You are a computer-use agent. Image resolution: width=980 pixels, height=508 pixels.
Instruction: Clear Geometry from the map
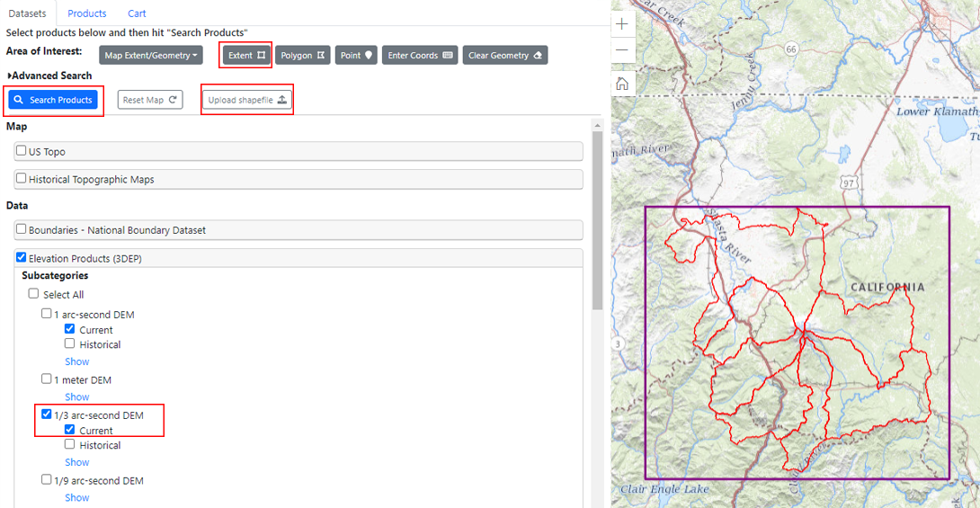click(505, 55)
